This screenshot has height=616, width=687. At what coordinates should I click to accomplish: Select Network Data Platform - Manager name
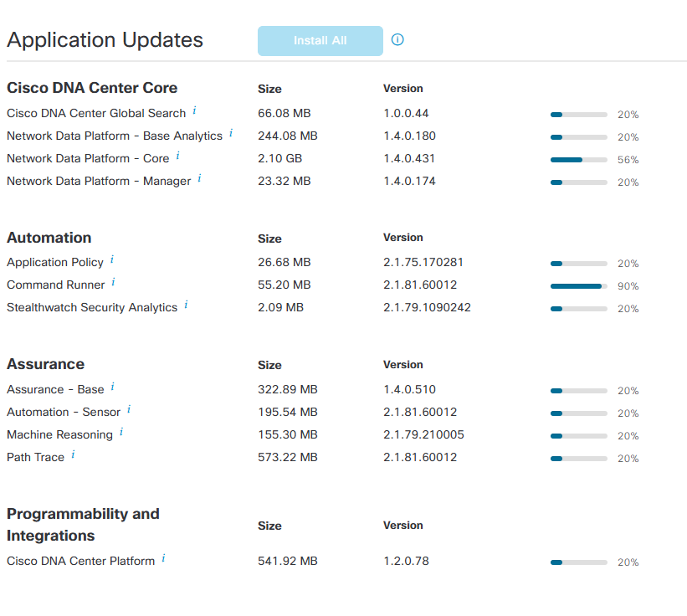99,181
